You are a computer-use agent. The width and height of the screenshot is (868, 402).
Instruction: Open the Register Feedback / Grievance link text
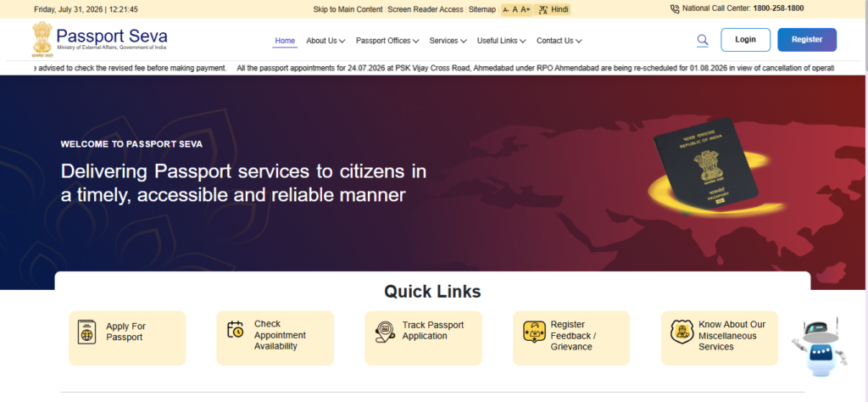573,336
